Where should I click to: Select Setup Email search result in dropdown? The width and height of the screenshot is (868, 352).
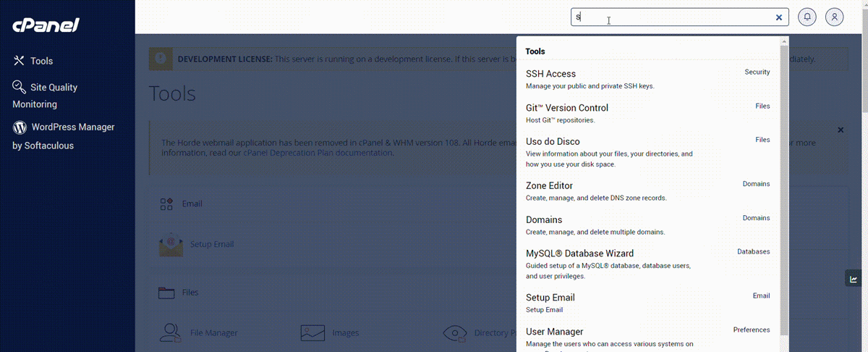click(x=648, y=303)
